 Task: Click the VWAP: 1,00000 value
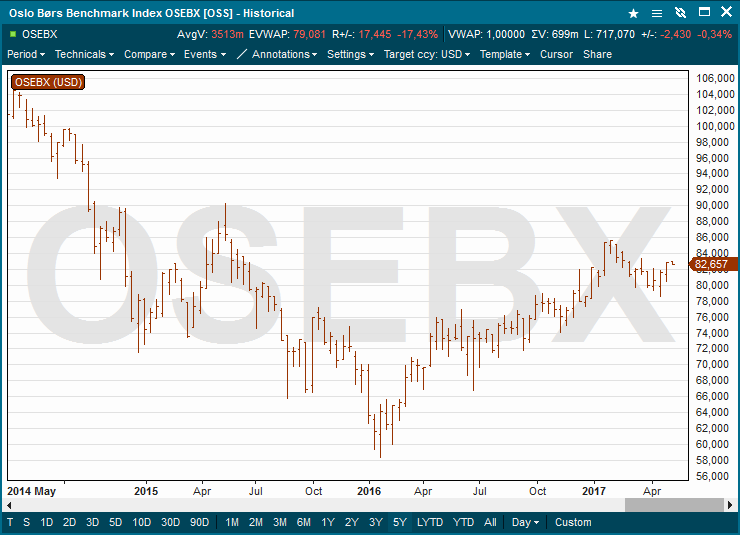pos(486,34)
